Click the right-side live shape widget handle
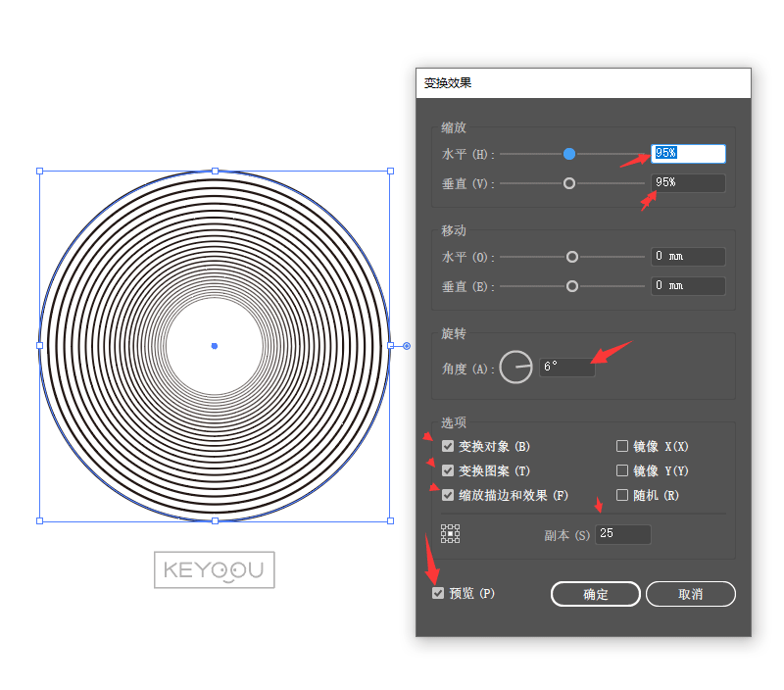 coord(407,345)
